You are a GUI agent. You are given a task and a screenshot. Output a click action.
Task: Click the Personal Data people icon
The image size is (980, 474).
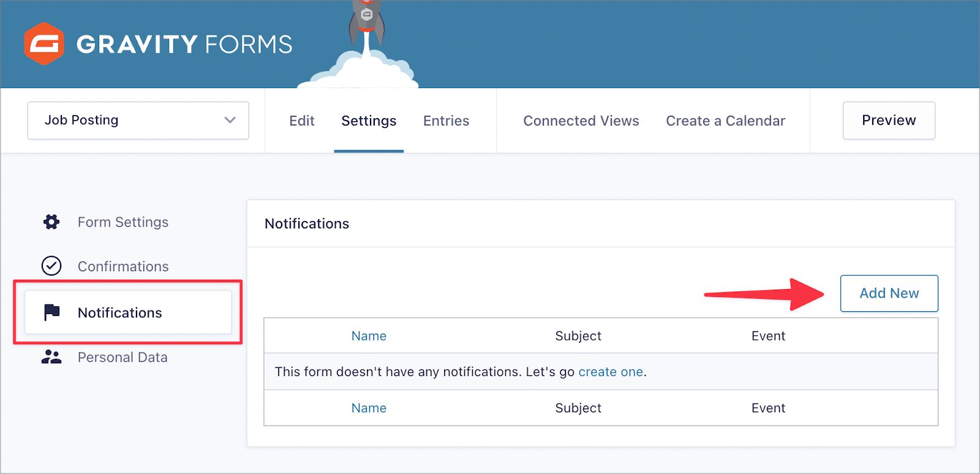(51, 357)
